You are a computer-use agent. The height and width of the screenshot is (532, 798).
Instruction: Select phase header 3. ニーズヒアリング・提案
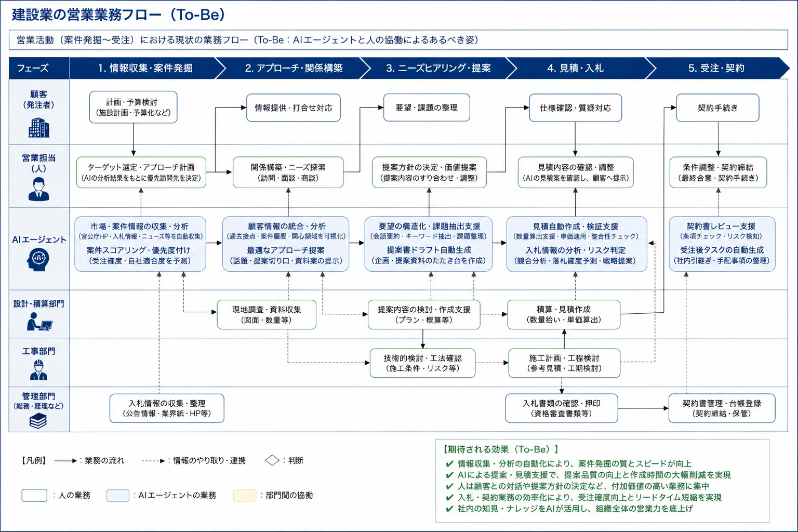[438, 68]
